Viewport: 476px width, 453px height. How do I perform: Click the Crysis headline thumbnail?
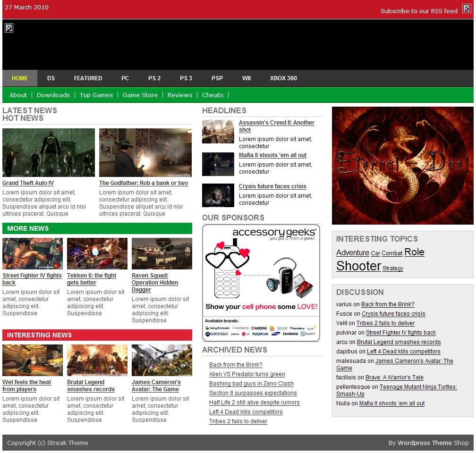coord(218,195)
